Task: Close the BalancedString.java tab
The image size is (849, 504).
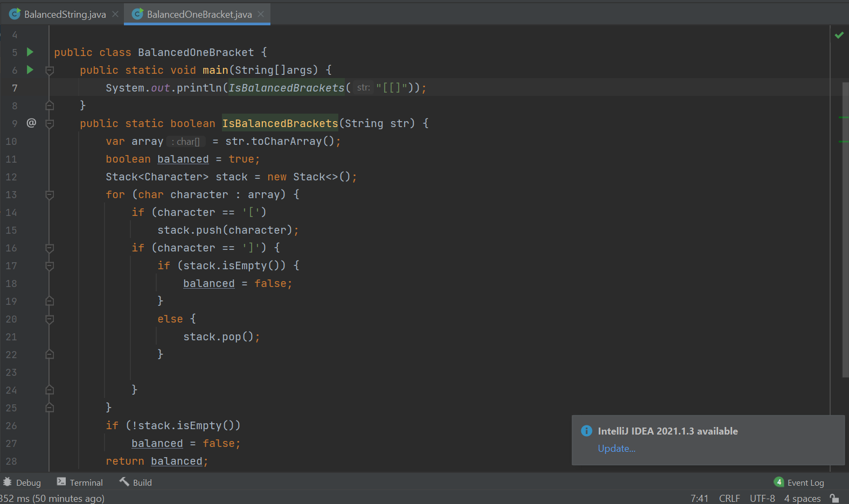Action: click(x=115, y=15)
